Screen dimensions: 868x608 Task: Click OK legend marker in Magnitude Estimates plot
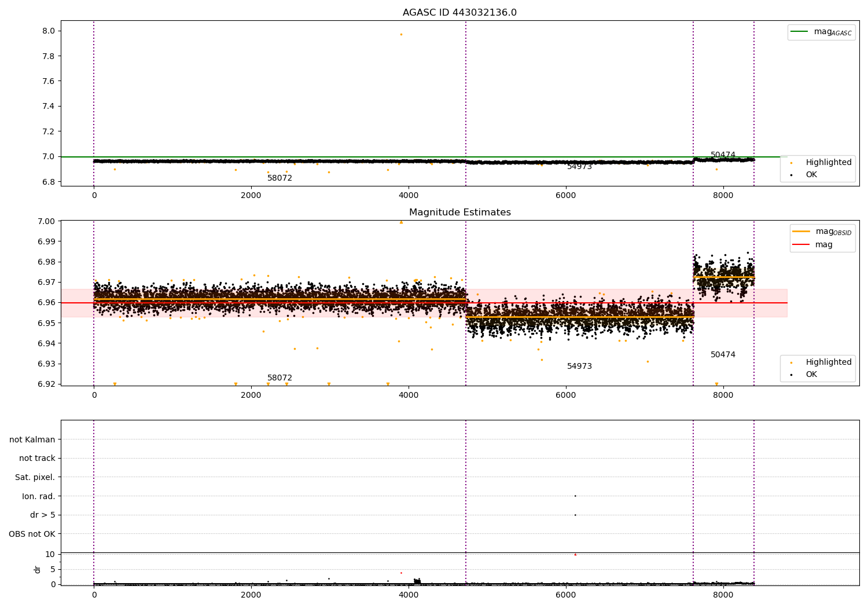pos(791,375)
